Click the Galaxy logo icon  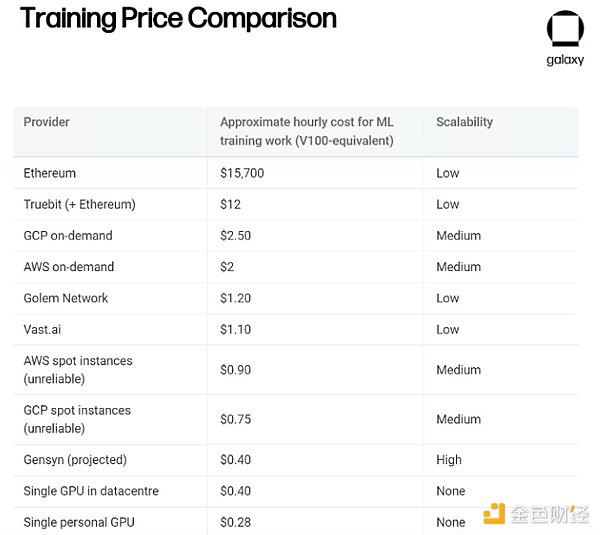click(564, 30)
